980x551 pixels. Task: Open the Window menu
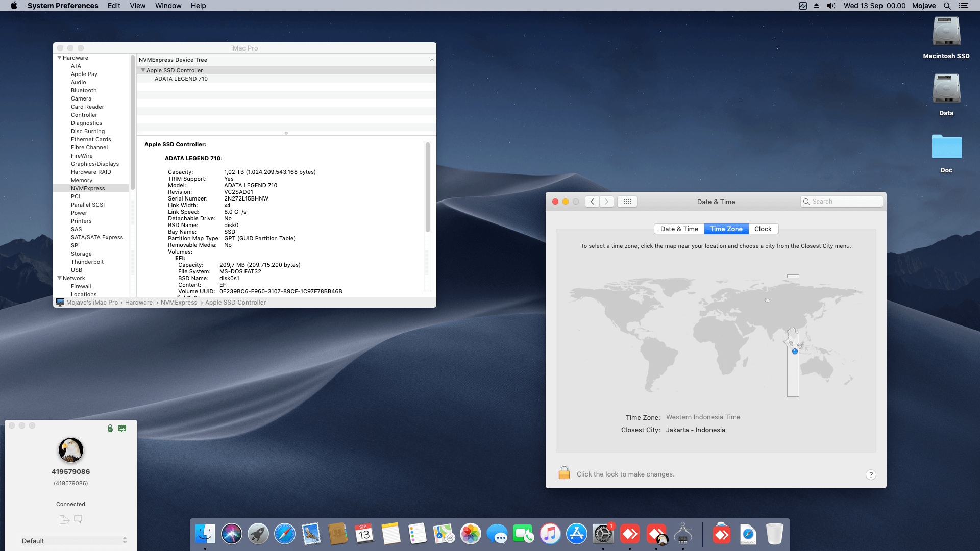[168, 6]
